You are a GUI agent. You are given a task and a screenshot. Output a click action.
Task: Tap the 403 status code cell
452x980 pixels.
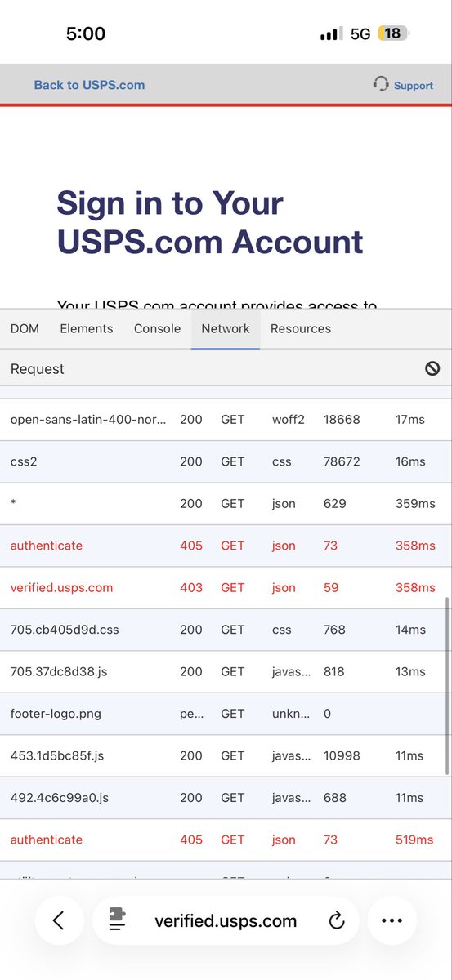tap(190, 587)
